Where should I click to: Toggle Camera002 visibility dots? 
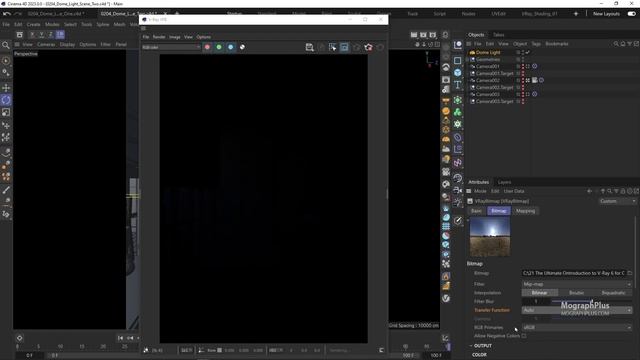(x=523, y=80)
